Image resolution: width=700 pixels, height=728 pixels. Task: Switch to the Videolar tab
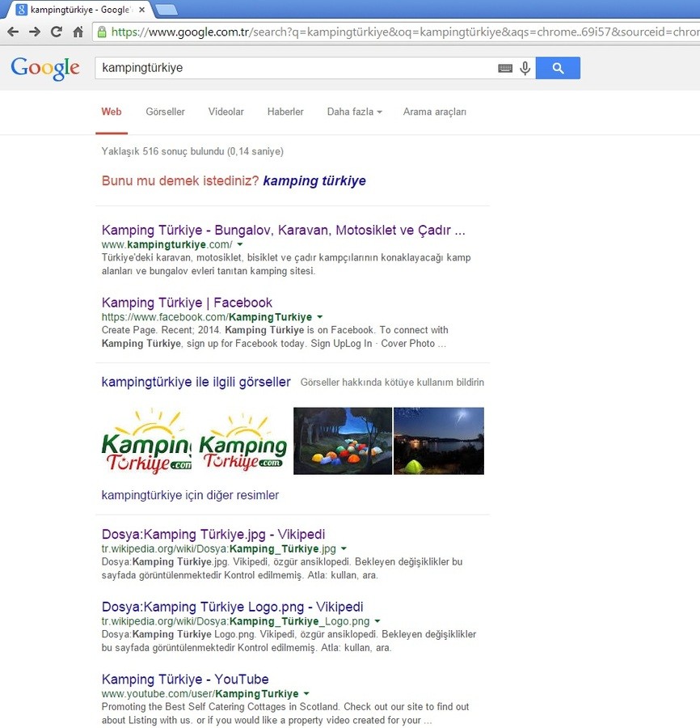[x=226, y=112]
